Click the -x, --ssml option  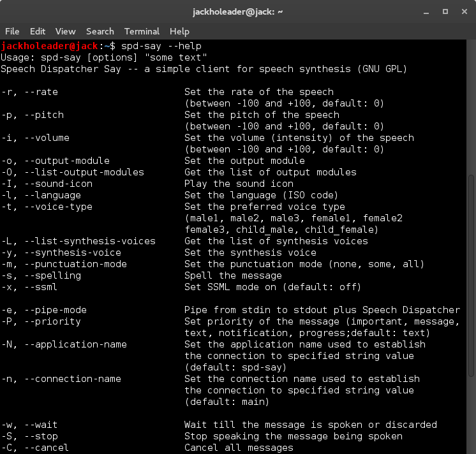(29, 287)
